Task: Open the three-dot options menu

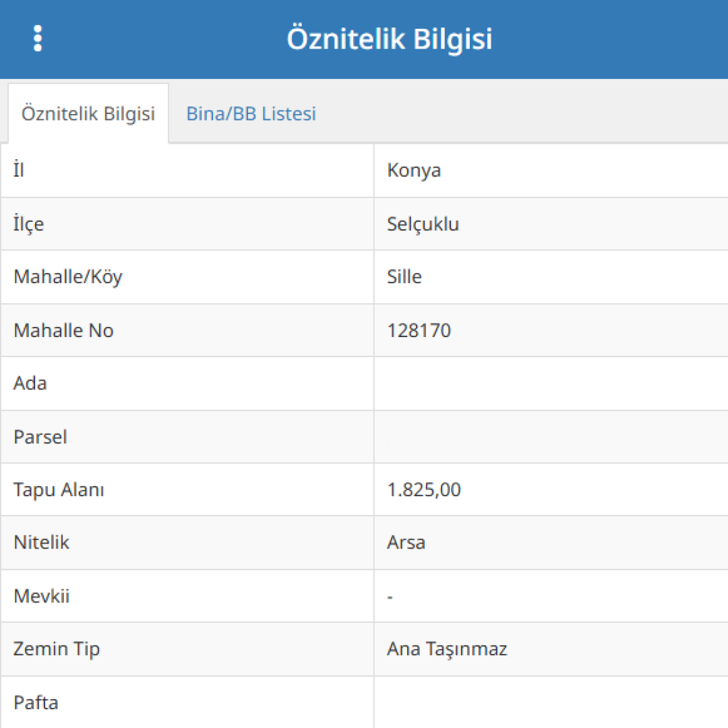Action: (38, 38)
